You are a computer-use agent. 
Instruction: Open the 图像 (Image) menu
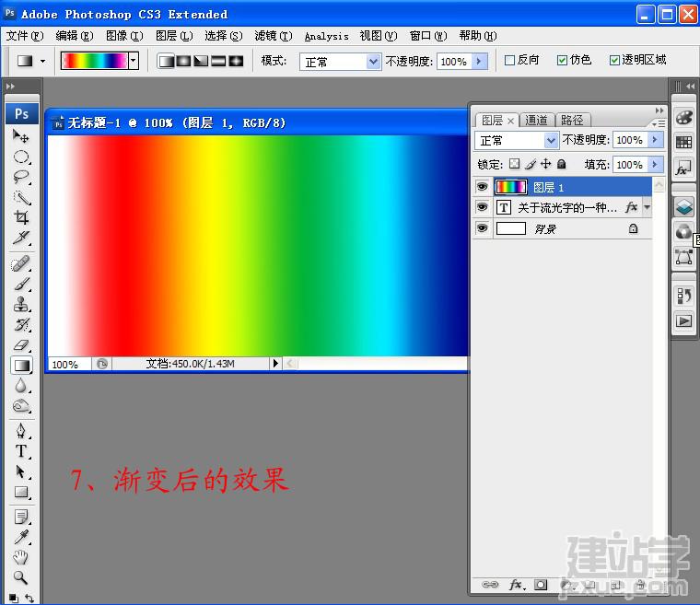[x=124, y=36]
